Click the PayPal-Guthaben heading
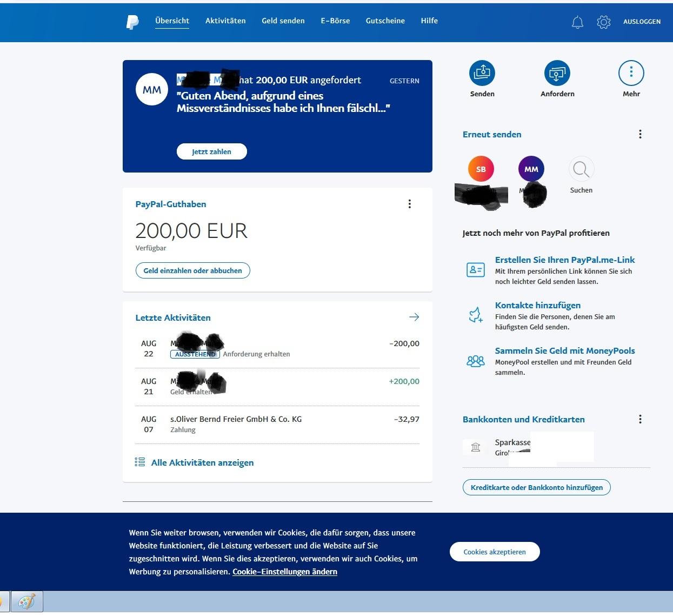 point(171,204)
